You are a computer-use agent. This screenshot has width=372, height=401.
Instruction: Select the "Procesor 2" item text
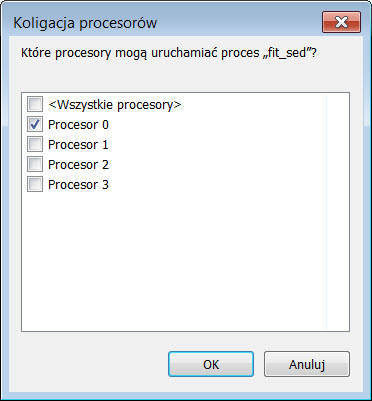coord(78,164)
